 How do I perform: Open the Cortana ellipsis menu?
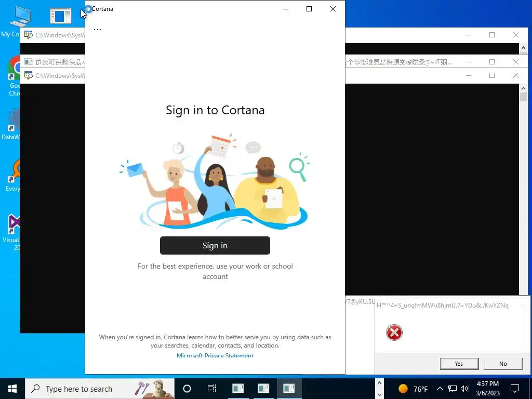[x=97, y=30]
